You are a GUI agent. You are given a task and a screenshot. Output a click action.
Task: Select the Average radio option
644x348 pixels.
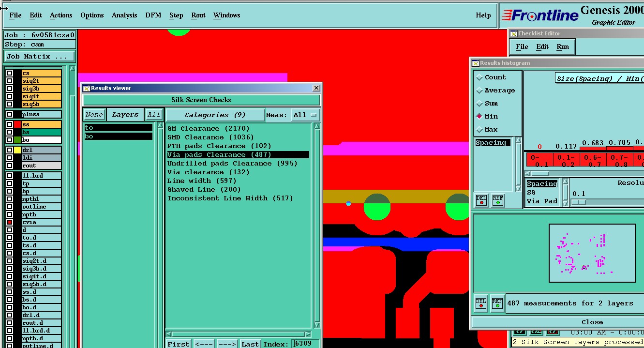click(x=480, y=91)
